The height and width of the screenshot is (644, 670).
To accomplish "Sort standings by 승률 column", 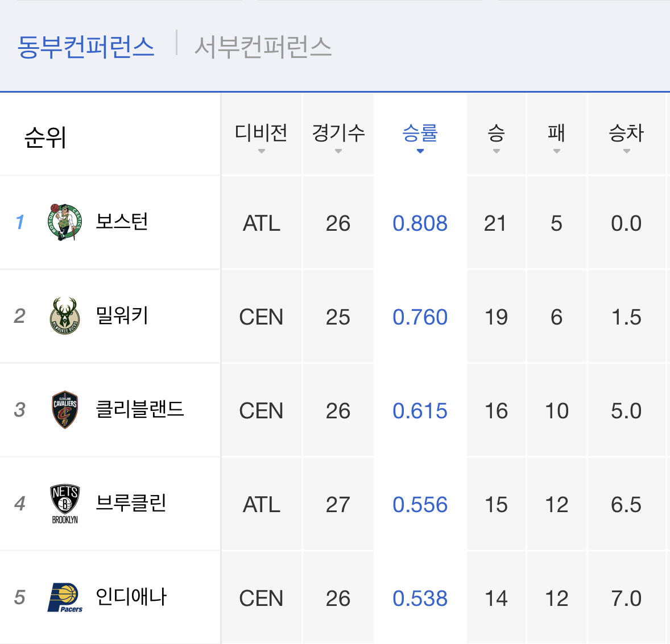I will (x=420, y=136).
